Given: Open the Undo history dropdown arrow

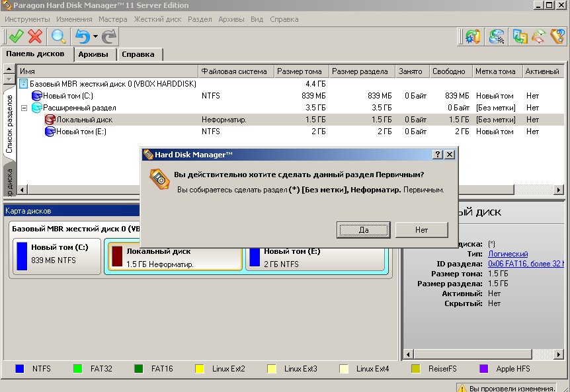Looking at the screenshot, I should pyautogui.click(x=95, y=37).
